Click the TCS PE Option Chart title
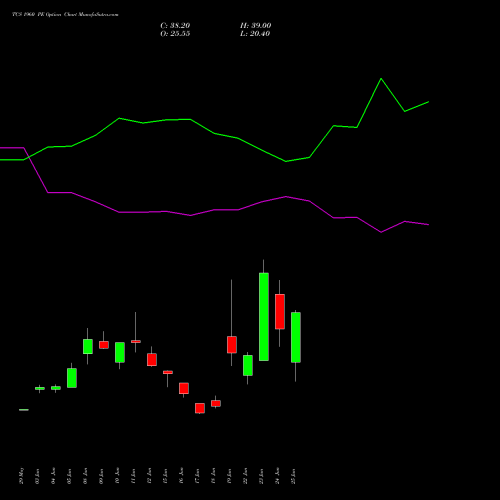 point(65,15)
